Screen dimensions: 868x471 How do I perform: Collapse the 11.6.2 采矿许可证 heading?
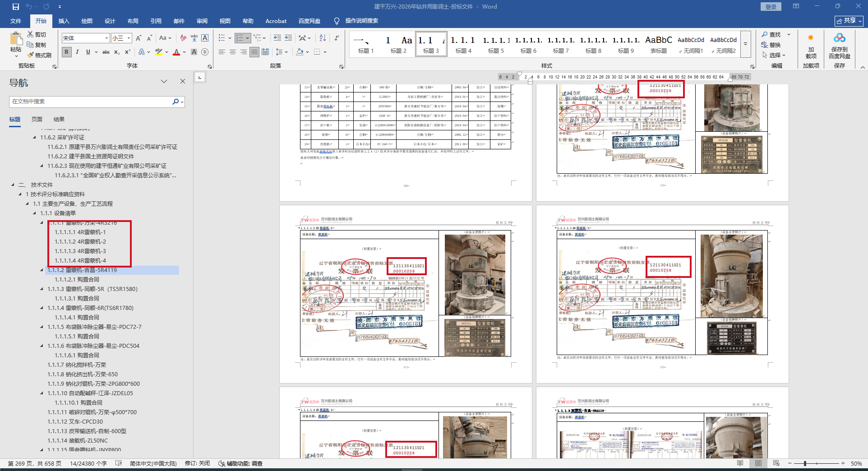[x=35, y=138]
